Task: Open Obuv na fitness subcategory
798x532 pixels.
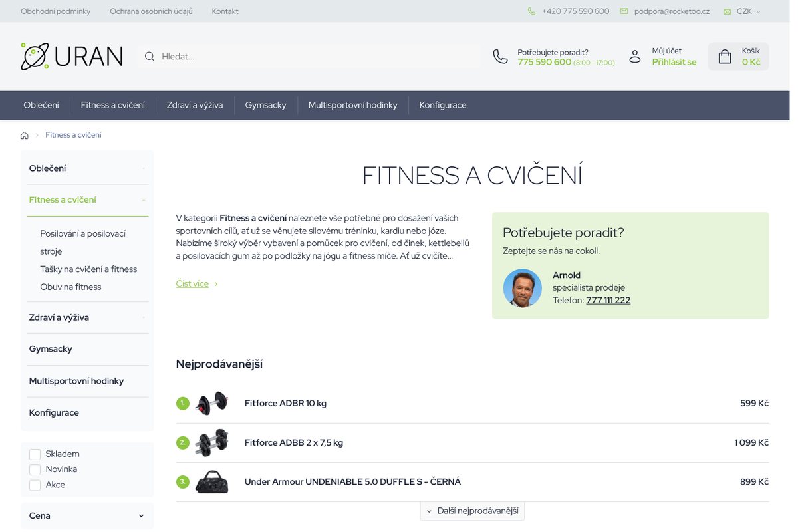Action: pyautogui.click(x=70, y=287)
